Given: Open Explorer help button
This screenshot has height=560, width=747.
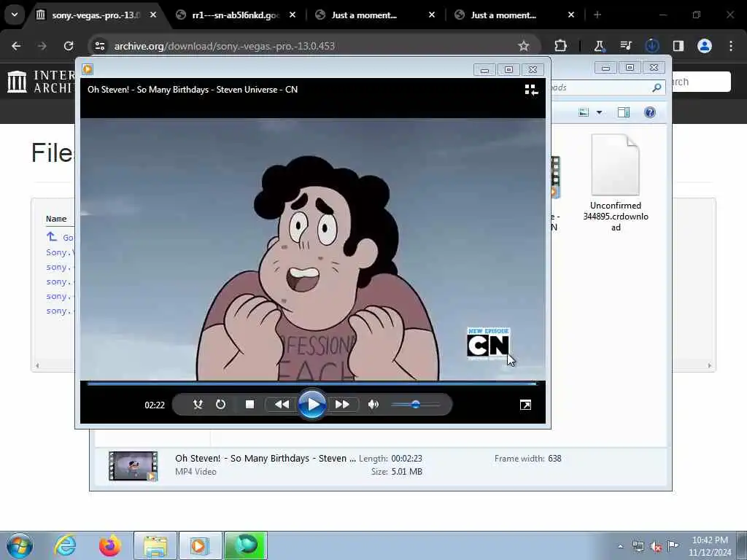Looking at the screenshot, I should click(x=650, y=112).
